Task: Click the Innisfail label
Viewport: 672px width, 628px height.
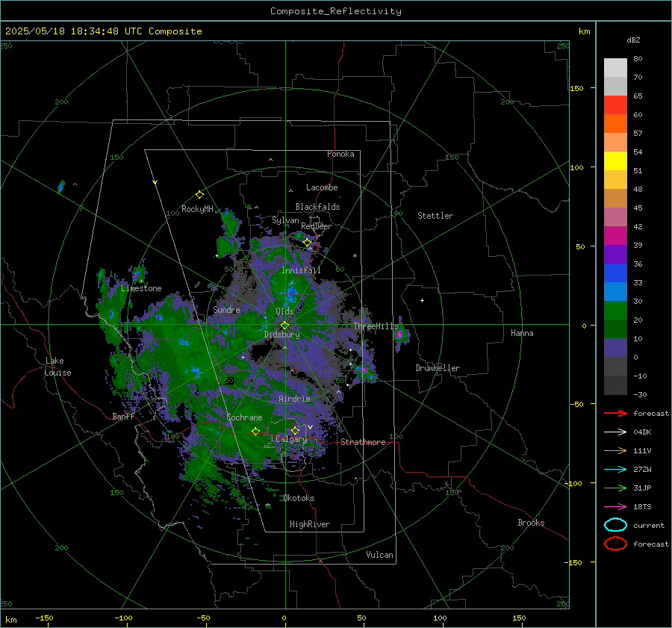Action: (x=301, y=270)
